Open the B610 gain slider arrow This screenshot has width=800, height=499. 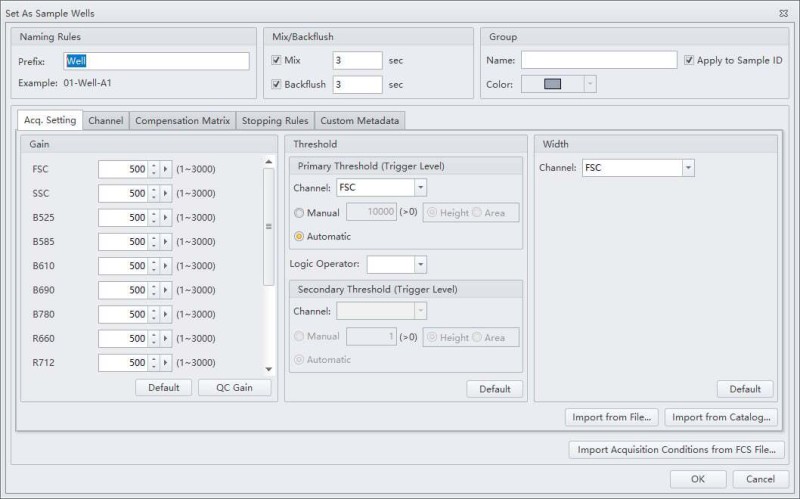[165, 266]
